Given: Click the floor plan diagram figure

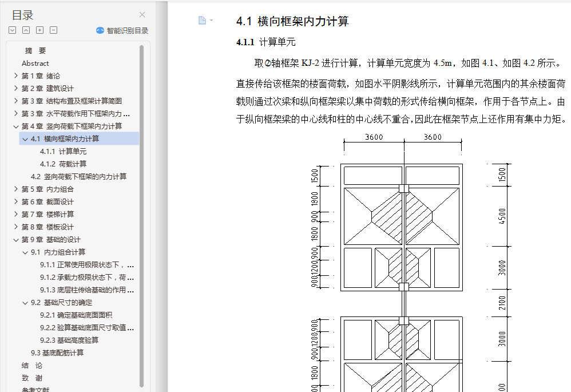Looking at the screenshot, I should tap(410, 262).
